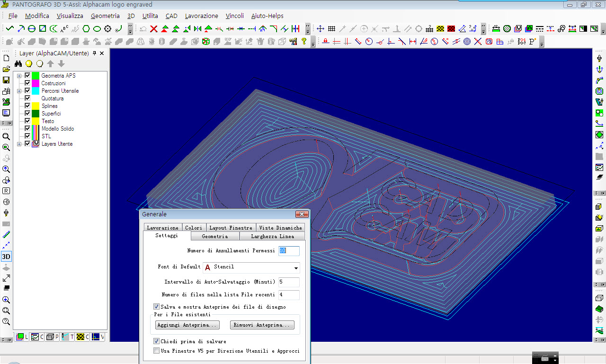Screen dimensions: 606x364
Task: Click the green Geometria APS color swatch
Action: (36, 76)
